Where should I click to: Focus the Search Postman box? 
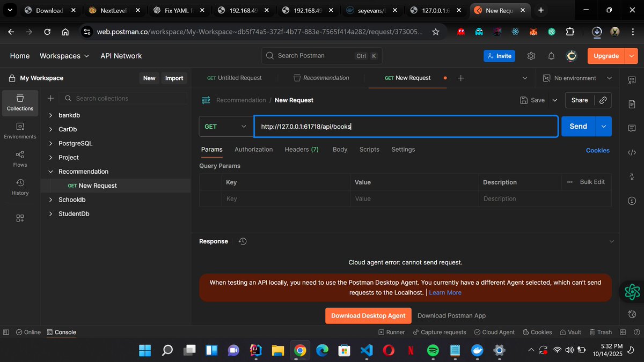[x=322, y=56]
